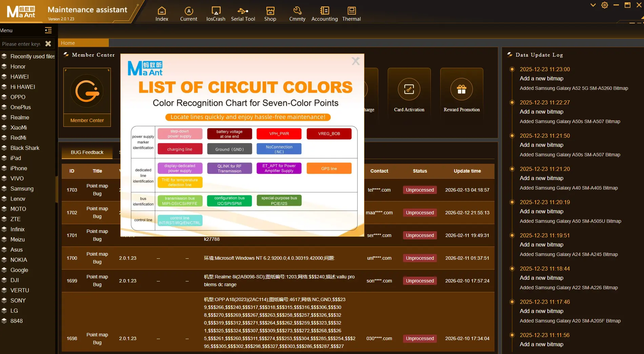Click the Infinix folder icon
The width and height of the screenshot is (644, 354).
tap(4, 229)
